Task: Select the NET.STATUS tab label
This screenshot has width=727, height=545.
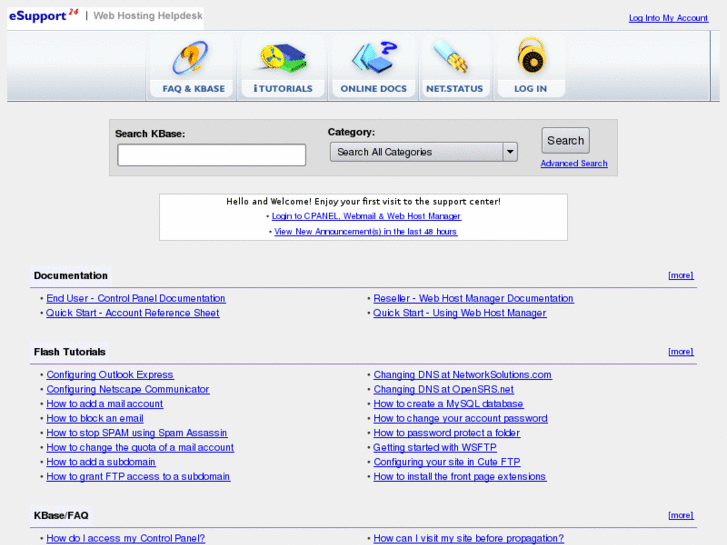Action: (x=454, y=89)
